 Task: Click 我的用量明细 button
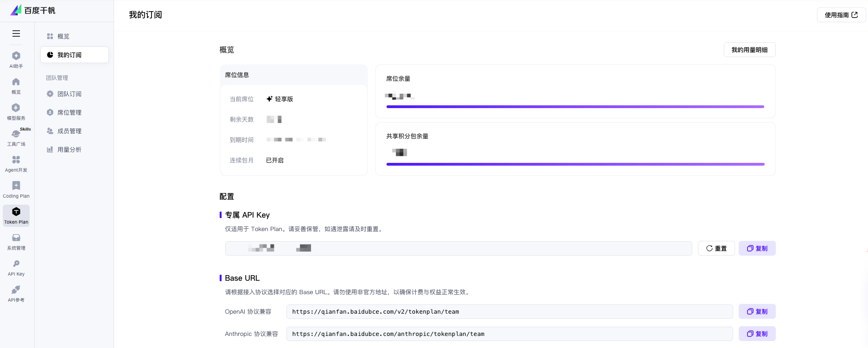coord(749,50)
